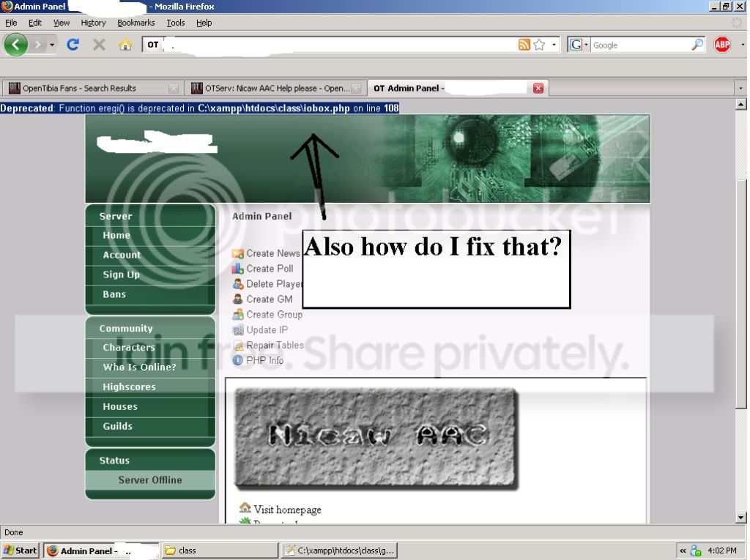Click the search magnifier icon

coord(697,45)
